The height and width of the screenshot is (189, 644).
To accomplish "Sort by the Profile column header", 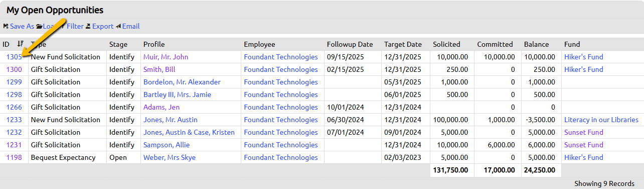I will pyautogui.click(x=154, y=44).
